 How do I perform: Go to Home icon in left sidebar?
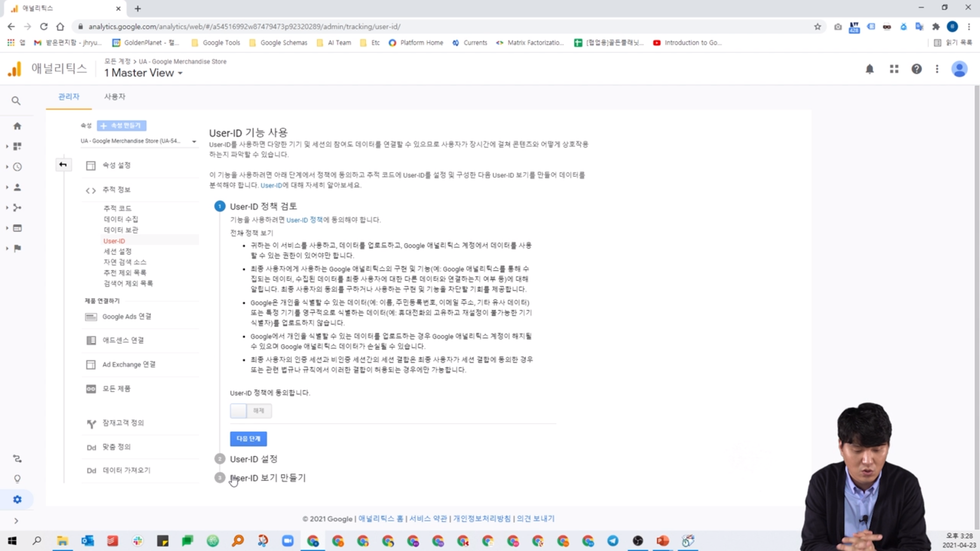pos(17,126)
